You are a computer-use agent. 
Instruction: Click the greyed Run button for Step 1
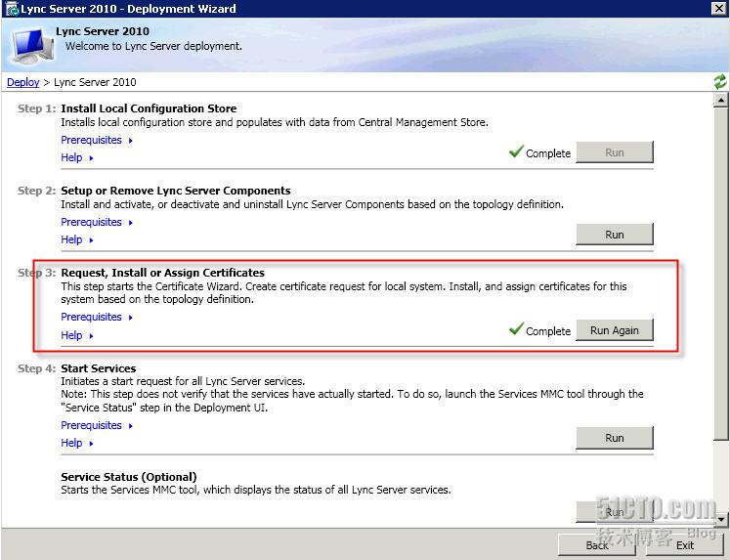point(615,152)
